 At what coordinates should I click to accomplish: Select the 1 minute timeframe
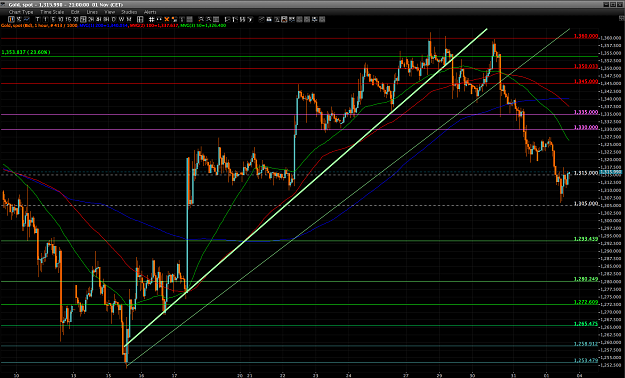tap(45, 19)
